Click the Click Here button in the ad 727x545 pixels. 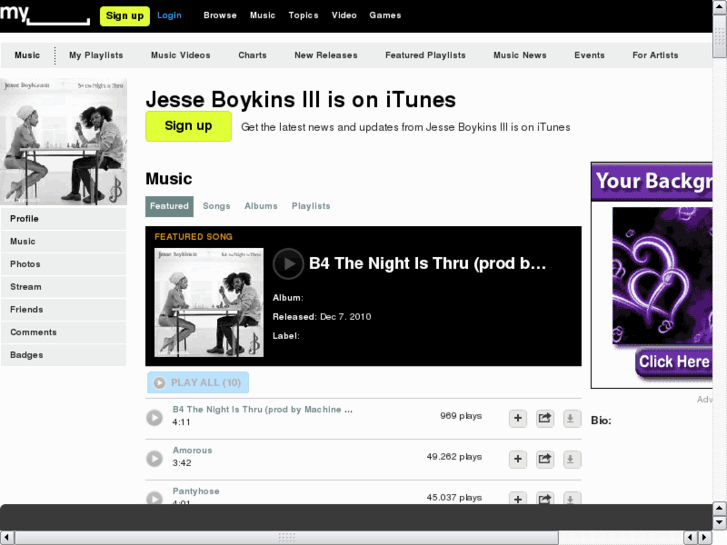coord(674,362)
